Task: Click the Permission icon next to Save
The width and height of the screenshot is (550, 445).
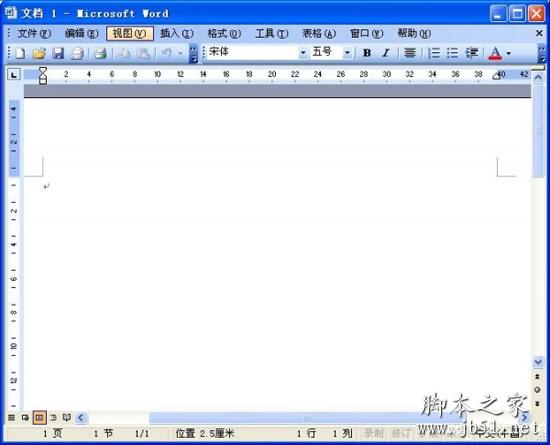Action: (x=77, y=53)
